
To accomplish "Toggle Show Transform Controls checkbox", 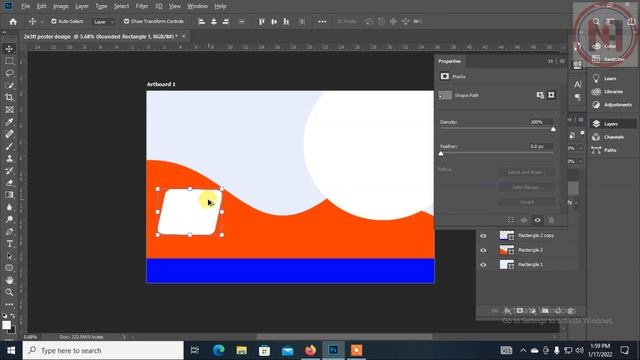I will 126,21.
